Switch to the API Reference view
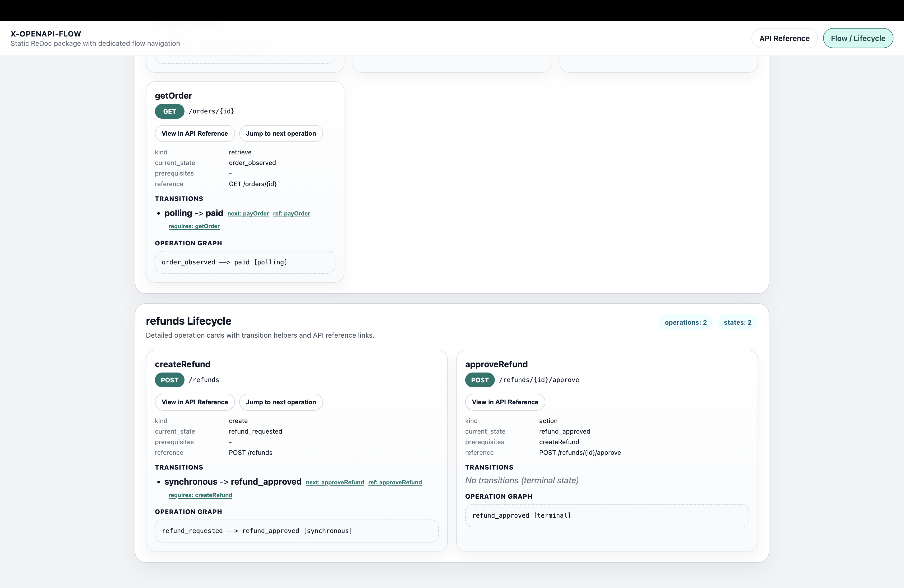904x588 pixels. tap(784, 38)
